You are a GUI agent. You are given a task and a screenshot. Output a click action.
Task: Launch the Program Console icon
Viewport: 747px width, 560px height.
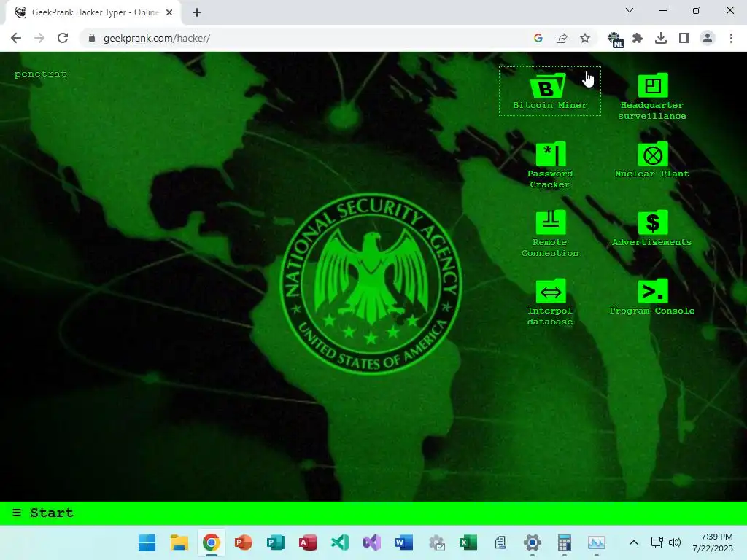tap(653, 291)
